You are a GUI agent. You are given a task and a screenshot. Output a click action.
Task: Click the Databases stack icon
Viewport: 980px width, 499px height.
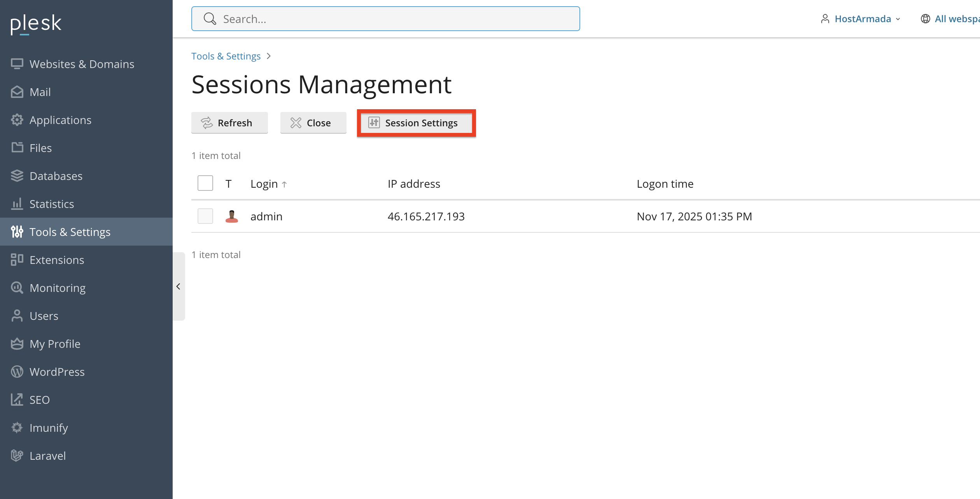click(17, 176)
